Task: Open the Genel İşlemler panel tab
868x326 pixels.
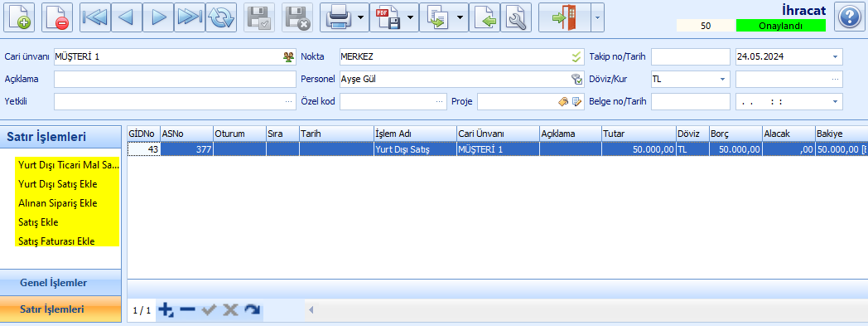Action: [x=60, y=283]
